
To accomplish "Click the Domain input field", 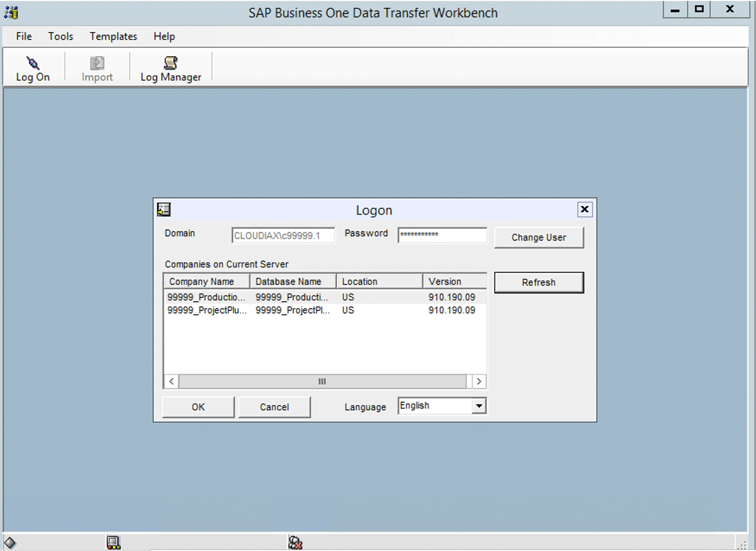I will click(283, 236).
